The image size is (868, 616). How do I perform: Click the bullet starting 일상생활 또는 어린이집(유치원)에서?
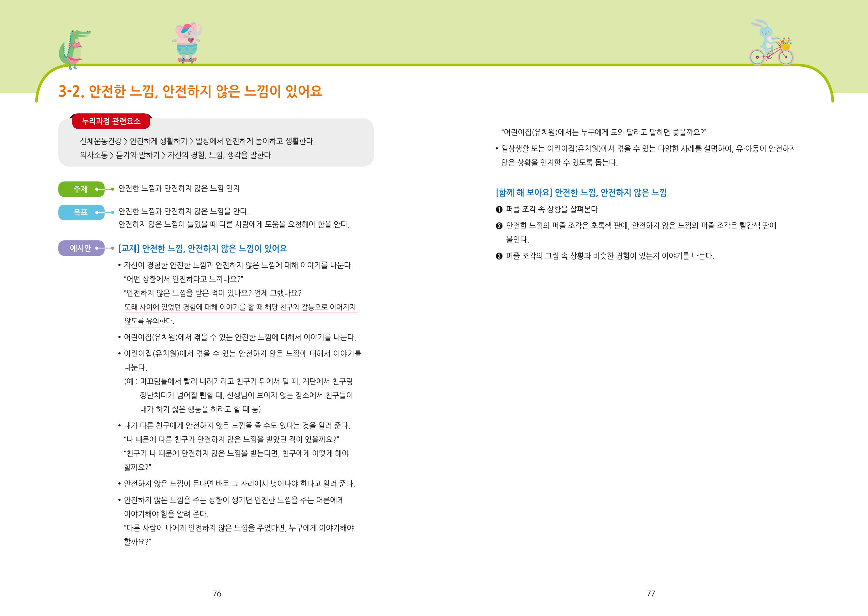click(646, 149)
